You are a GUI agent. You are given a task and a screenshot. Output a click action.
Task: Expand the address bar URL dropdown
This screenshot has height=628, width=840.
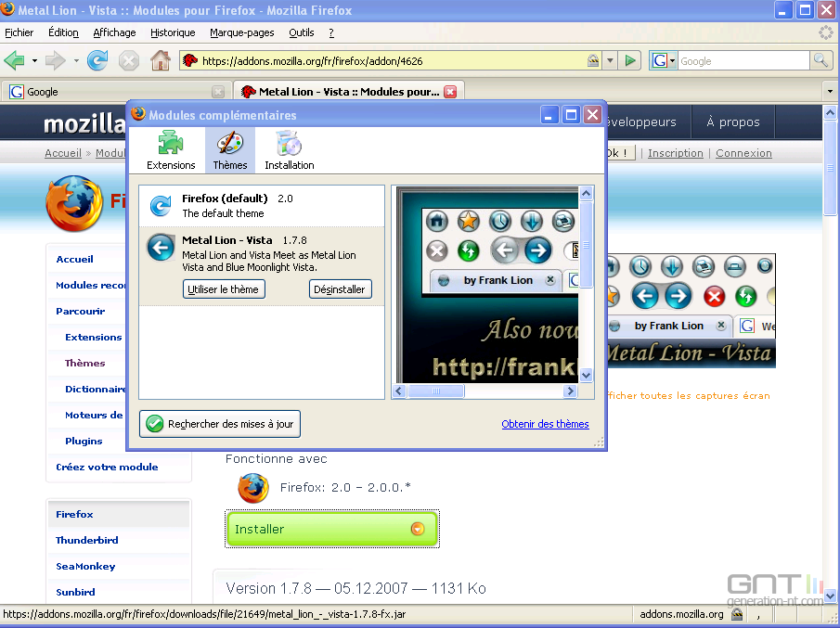tap(610, 61)
